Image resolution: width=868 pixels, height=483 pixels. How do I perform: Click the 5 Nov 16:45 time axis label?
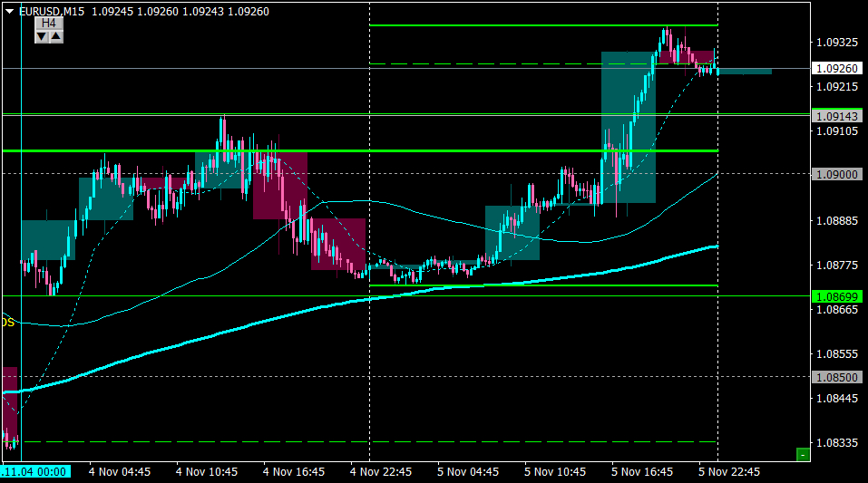tap(642, 472)
